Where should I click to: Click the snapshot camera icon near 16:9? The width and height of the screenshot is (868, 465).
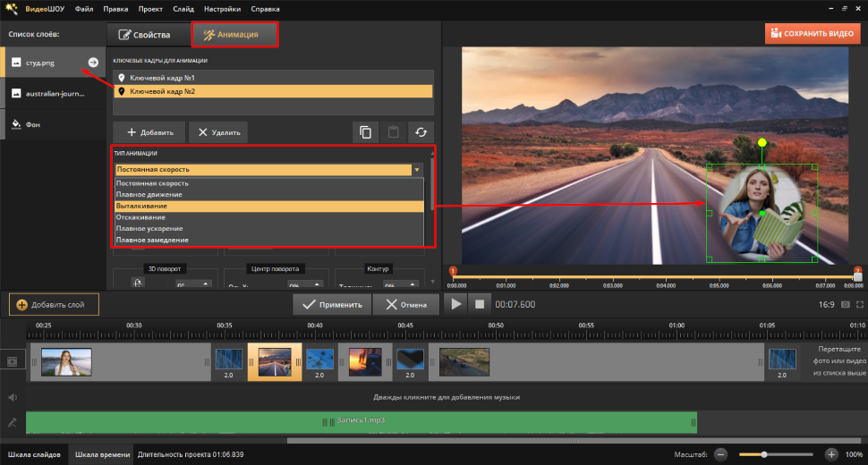pos(846,305)
